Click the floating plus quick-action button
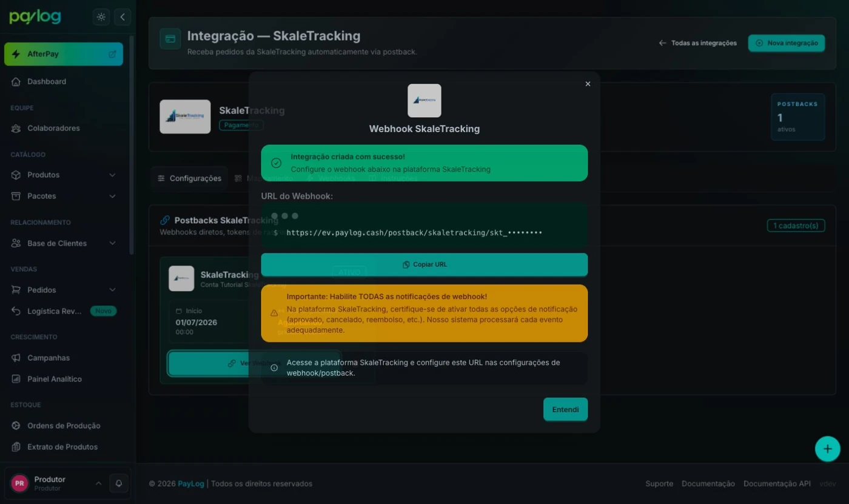 pyautogui.click(x=828, y=449)
